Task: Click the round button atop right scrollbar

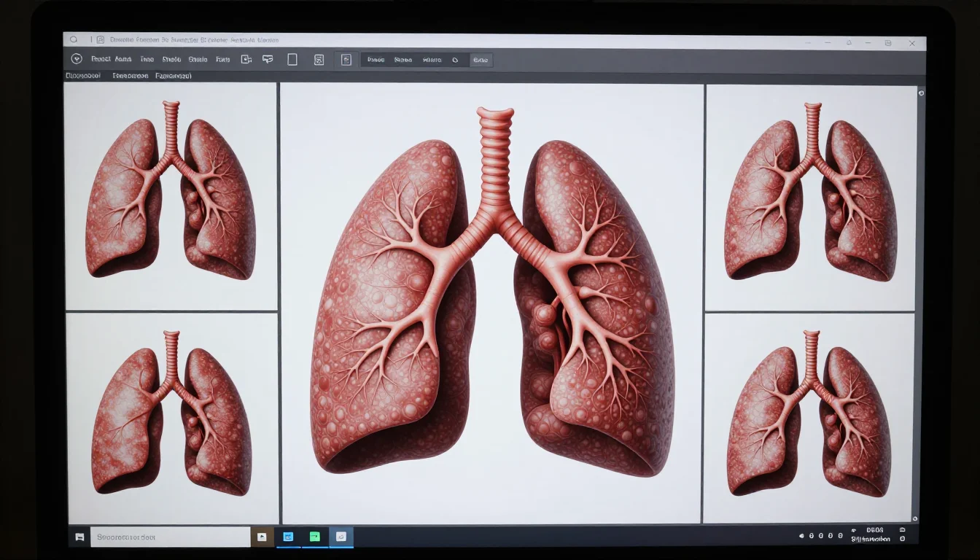Action: (x=921, y=93)
